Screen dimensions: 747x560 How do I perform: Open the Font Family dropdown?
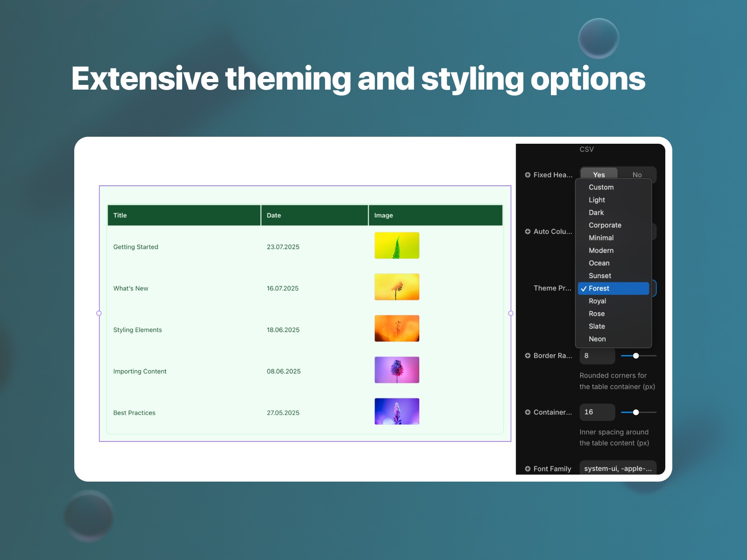(617, 469)
